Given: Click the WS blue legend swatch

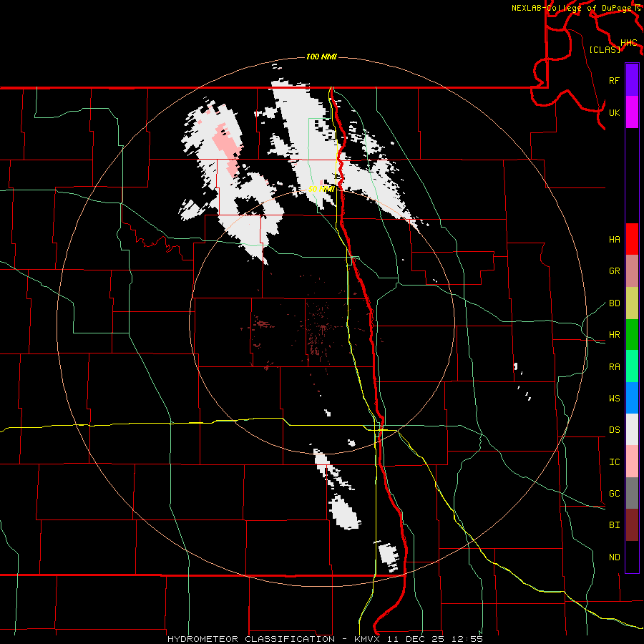Looking at the screenshot, I should coord(632,398).
